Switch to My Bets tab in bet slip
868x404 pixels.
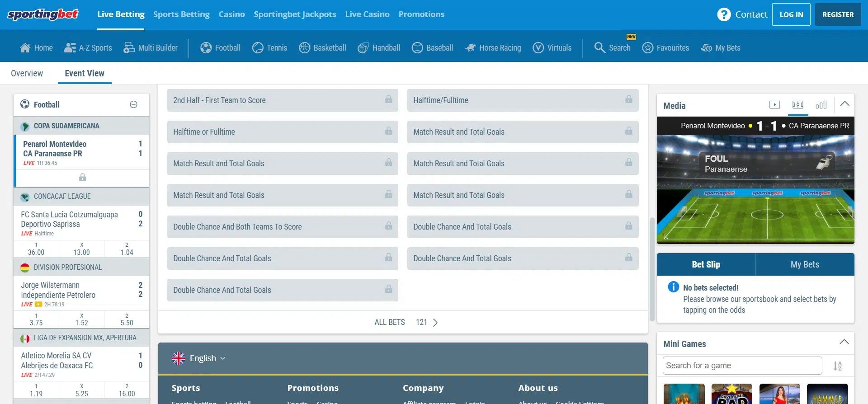[x=805, y=264]
